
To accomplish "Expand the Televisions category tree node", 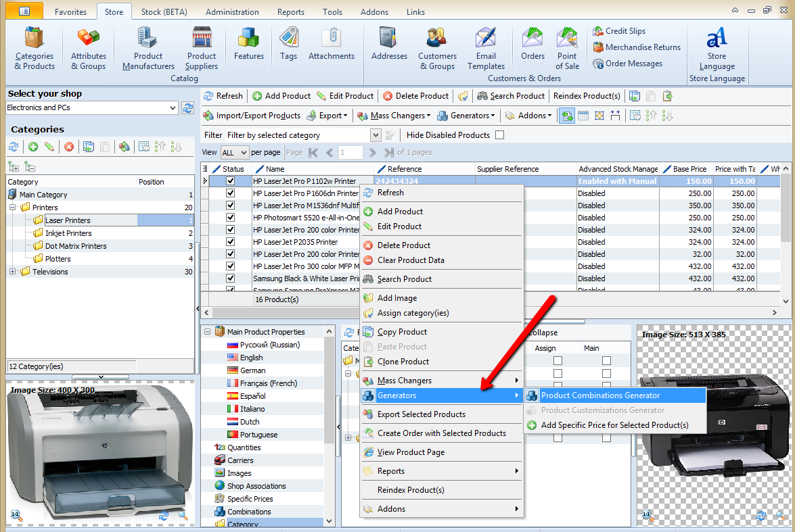I will tap(13, 272).
